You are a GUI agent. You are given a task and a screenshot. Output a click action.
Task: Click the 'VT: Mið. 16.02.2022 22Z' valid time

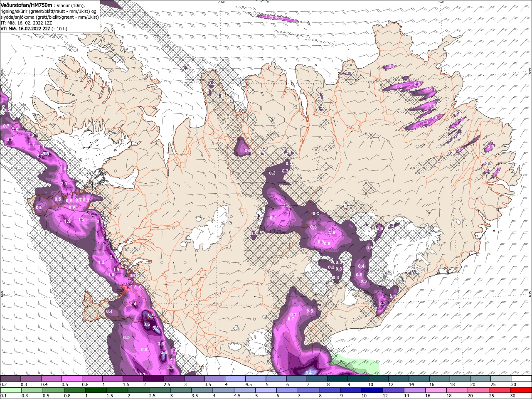click(25, 29)
